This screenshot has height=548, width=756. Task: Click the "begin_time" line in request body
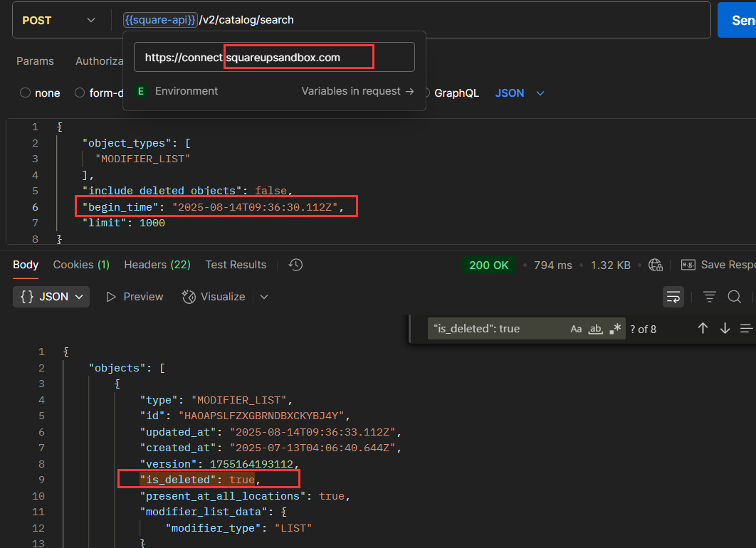pyautogui.click(x=213, y=207)
